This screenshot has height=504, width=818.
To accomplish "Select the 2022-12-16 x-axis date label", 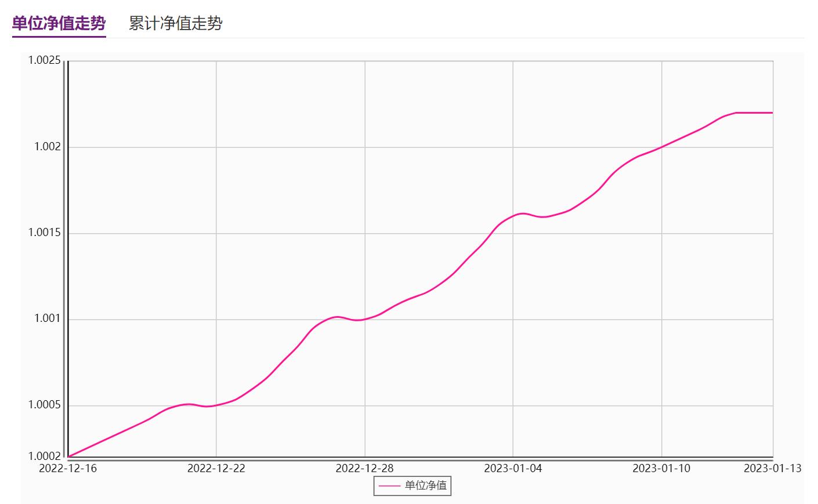I will (x=68, y=468).
